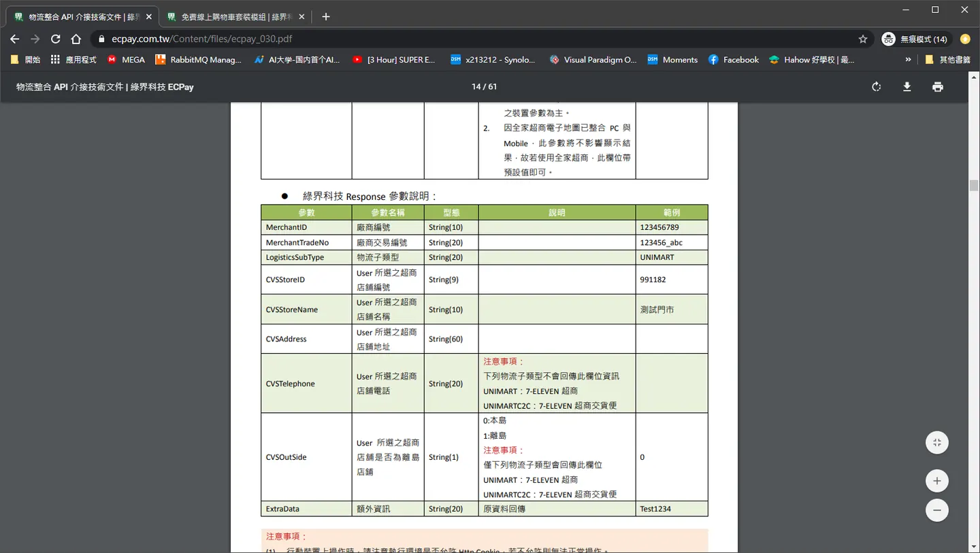
Task: Zoom in with the plus button
Action: click(937, 481)
